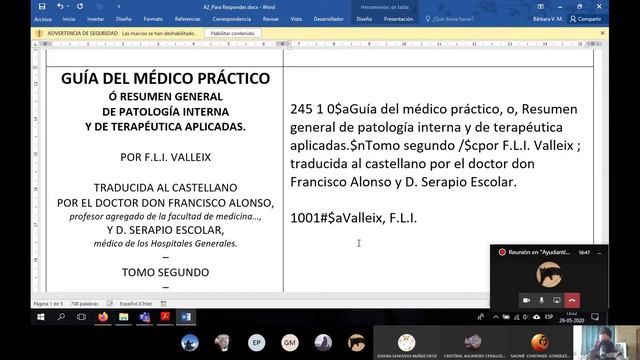Select Cristóbal Alejandro Ceballos participant tile
The height and width of the screenshot is (360, 640).
click(x=473, y=343)
